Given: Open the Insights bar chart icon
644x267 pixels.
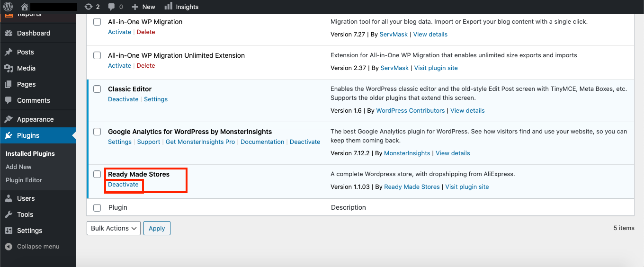Looking at the screenshot, I should pyautogui.click(x=168, y=6).
